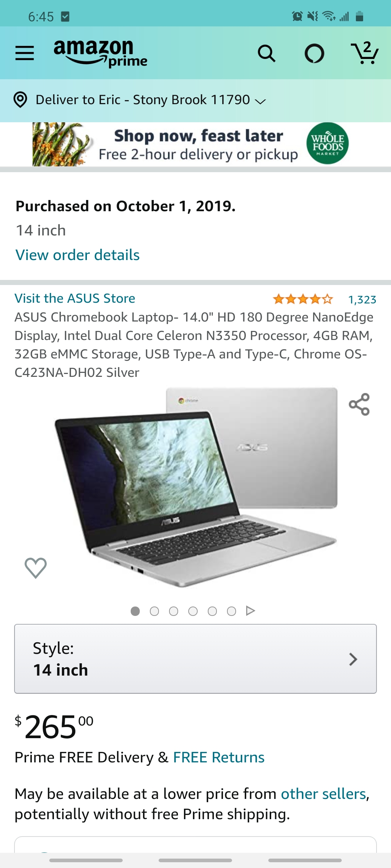Play the product video triangle icon
The width and height of the screenshot is (391, 868).
click(250, 611)
